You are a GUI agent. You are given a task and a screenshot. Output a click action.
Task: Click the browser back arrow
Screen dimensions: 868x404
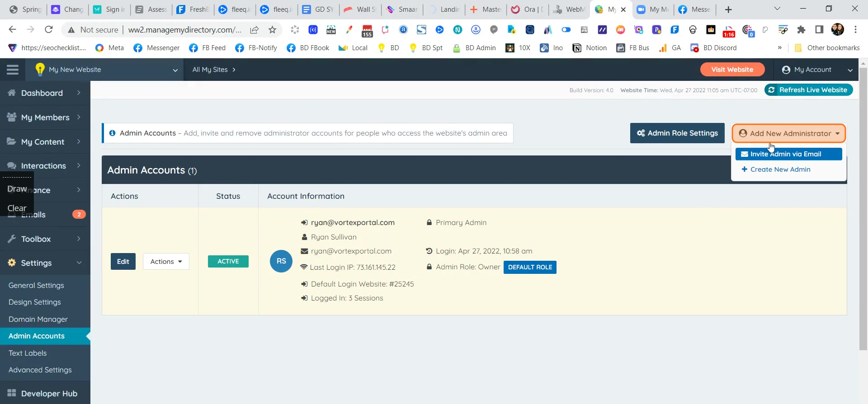(12, 30)
